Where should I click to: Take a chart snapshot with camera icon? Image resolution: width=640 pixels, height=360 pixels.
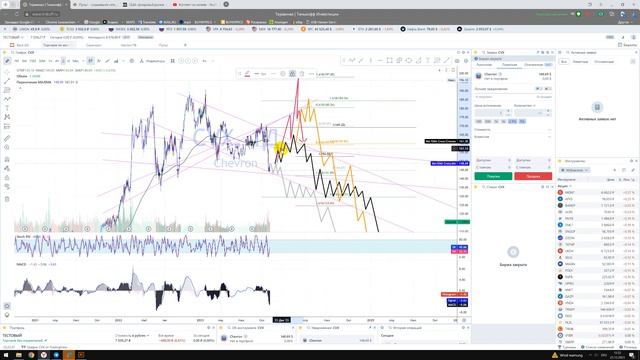pos(457,61)
